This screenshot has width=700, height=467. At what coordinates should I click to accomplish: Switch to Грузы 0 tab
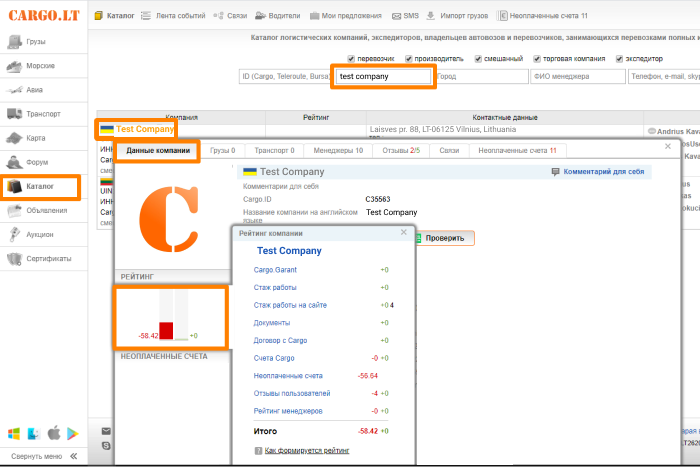click(x=222, y=150)
